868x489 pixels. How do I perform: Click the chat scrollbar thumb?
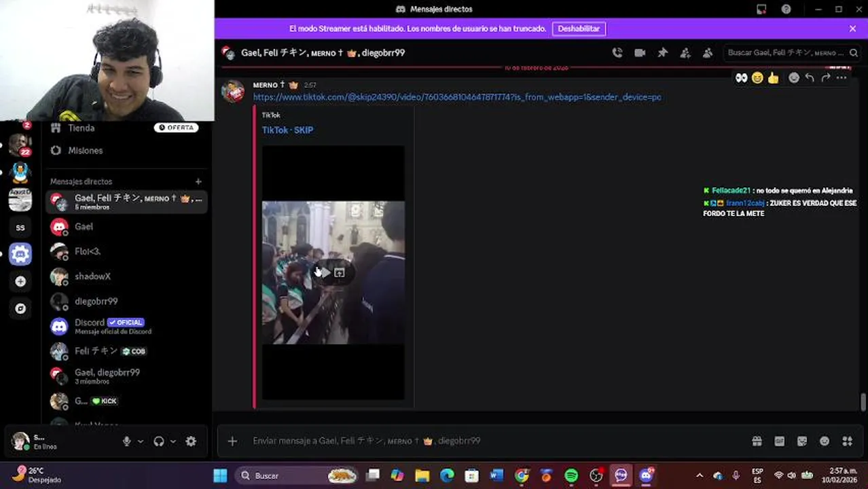click(x=863, y=402)
